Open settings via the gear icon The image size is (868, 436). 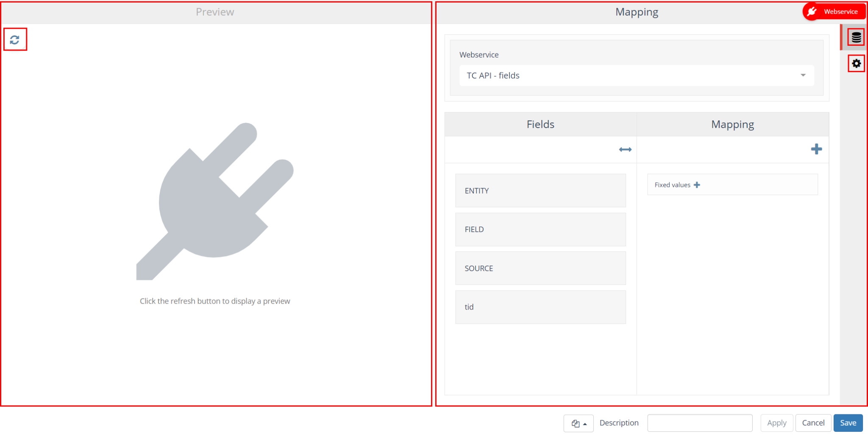[856, 64]
